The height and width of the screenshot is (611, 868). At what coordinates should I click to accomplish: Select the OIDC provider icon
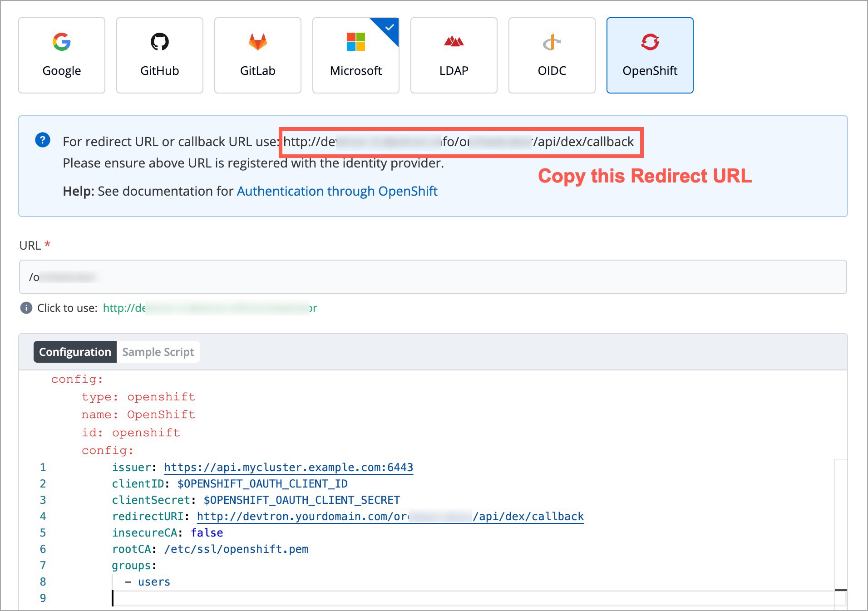(x=552, y=43)
